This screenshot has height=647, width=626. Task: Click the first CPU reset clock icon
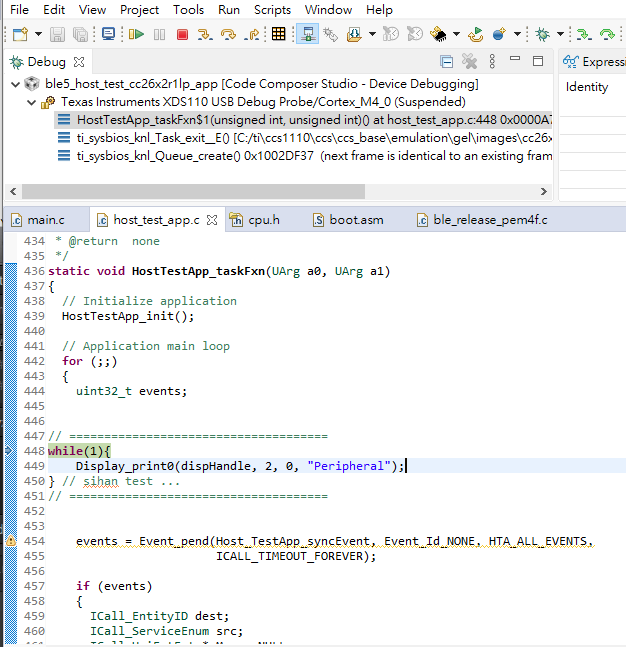pos(390,34)
